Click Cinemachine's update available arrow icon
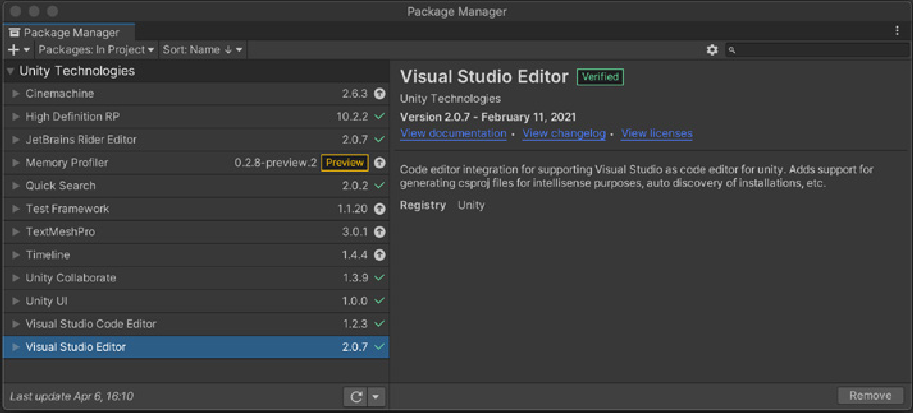The height and width of the screenshot is (413, 913). click(380, 94)
